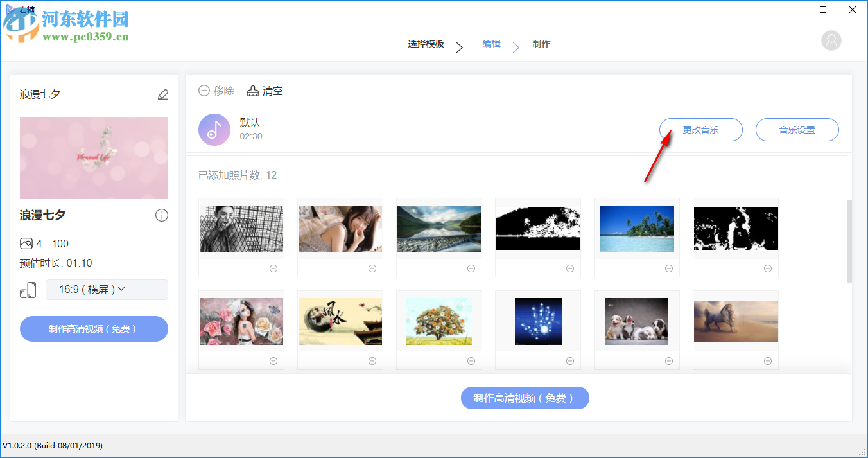Remove the blue digital hand photo via minus icon
Screen dimensions: 868x458
click(570, 362)
